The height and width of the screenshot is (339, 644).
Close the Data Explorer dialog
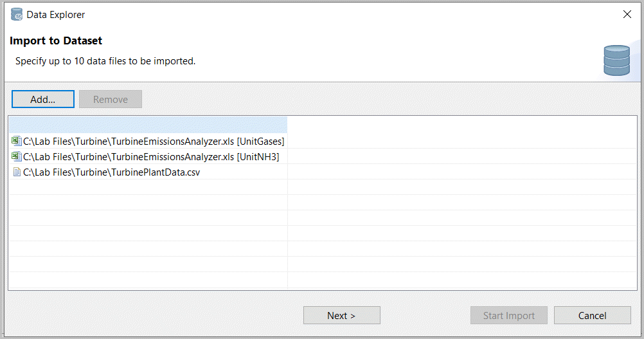(627, 14)
